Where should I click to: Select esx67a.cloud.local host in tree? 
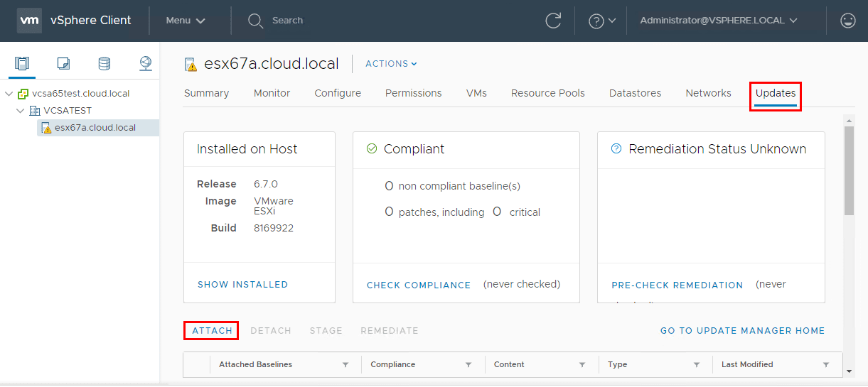point(95,128)
